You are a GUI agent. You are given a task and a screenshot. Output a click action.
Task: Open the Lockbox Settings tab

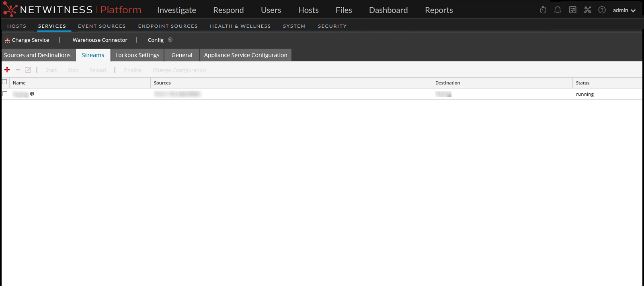[x=137, y=55]
